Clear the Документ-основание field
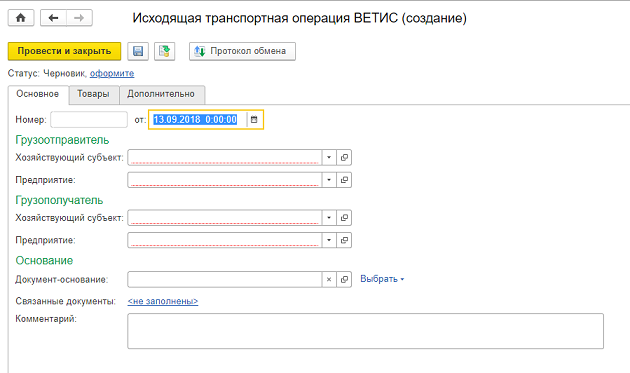This screenshot has height=373, width=630. click(329, 279)
